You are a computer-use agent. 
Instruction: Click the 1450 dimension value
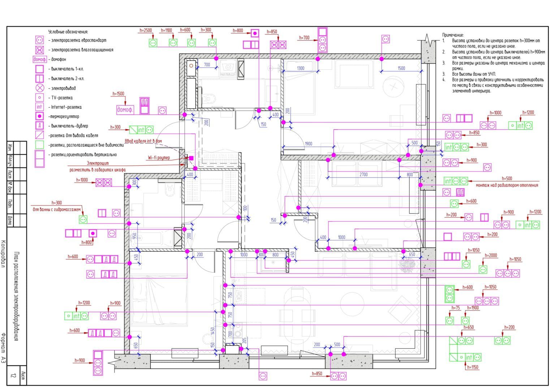(212, 332)
